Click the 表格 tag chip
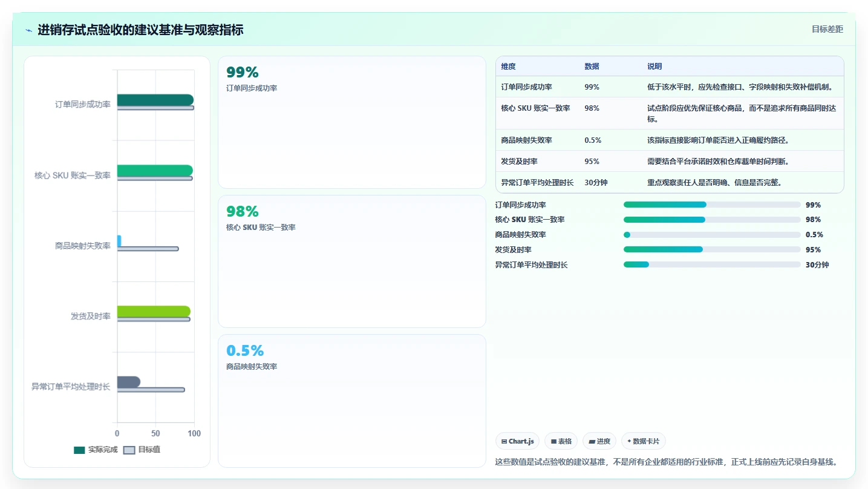This screenshot has width=868, height=489. (x=561, y=441)
